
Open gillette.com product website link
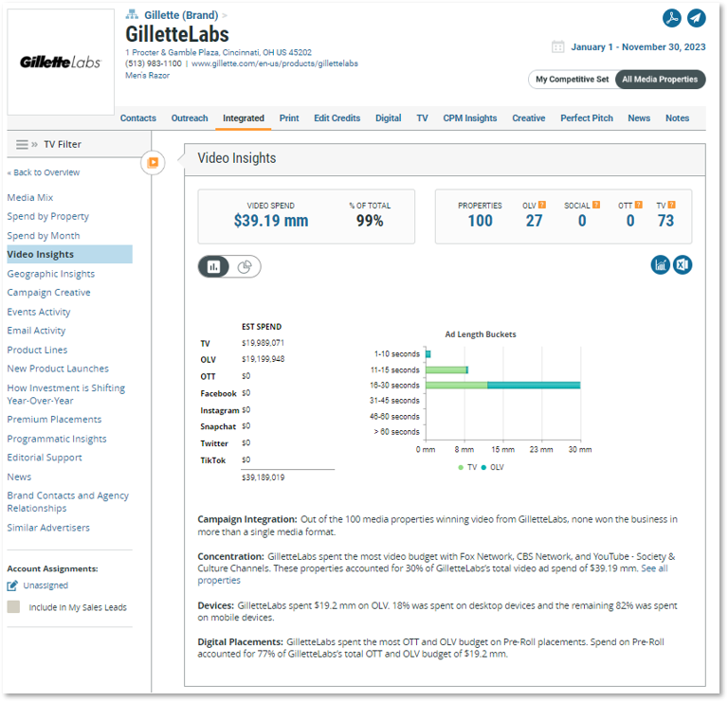coord(275,63)
